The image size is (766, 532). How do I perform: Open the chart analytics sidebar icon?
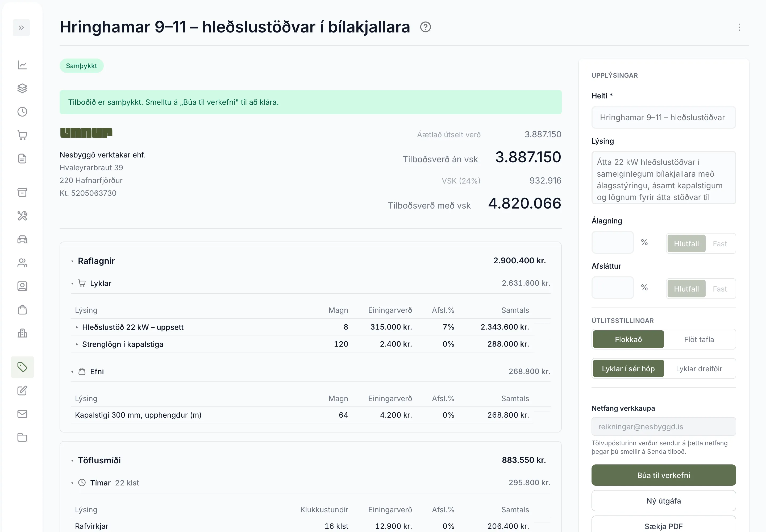[x=22, y=65]
